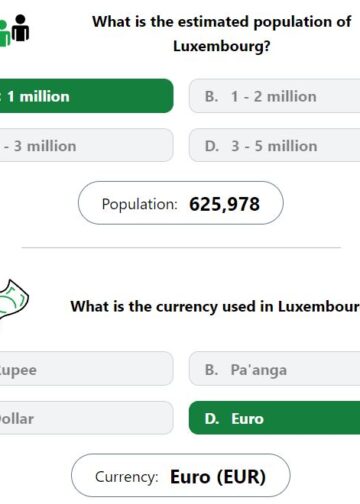The width and height of the screenshot is (360, 504).
Task: Click the black person figure in the population icon
Action: (x=21, y=28)
